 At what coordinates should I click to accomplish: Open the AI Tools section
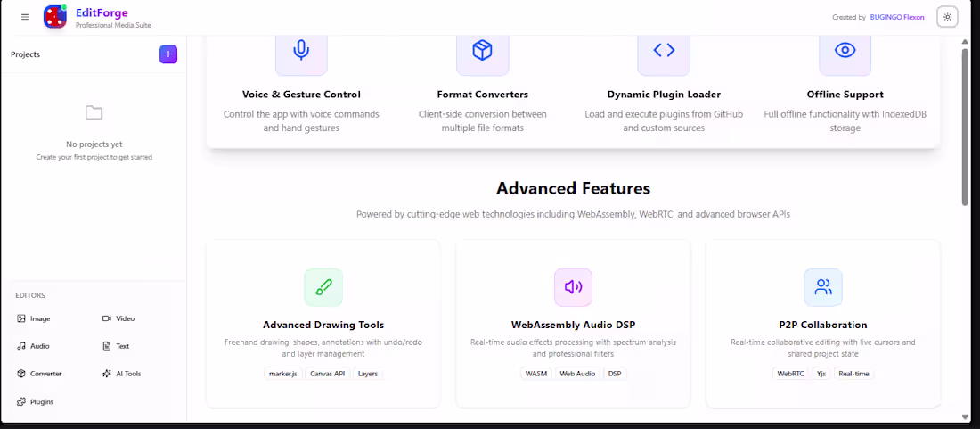click(121, 374)
